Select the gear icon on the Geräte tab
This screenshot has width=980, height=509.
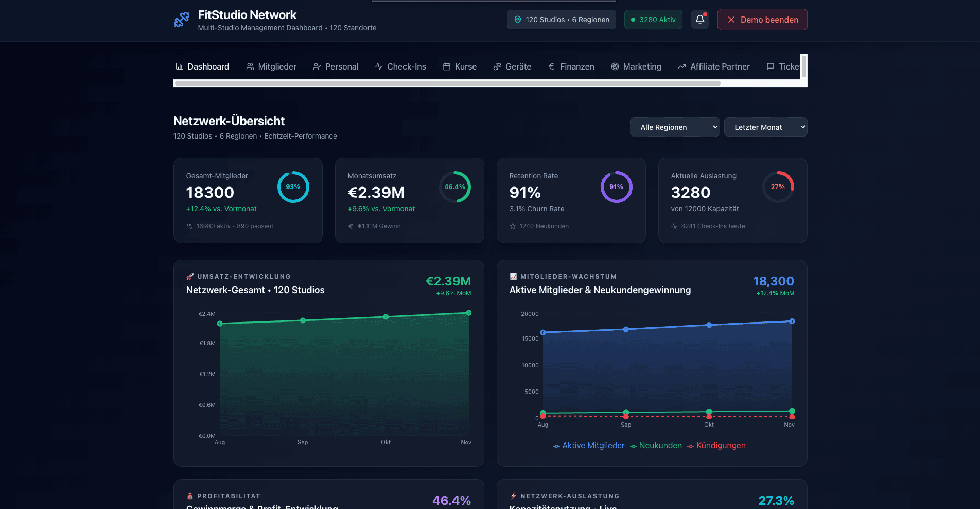click(497, 66)
